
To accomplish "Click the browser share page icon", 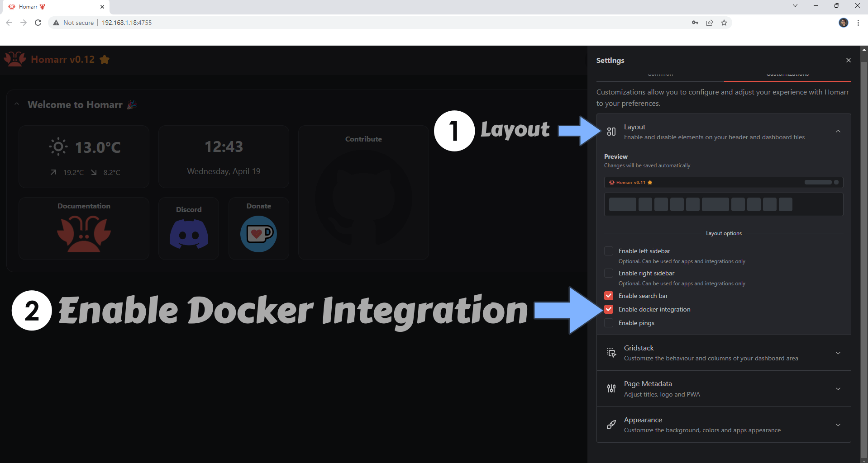I will click(x=710, y=23).
